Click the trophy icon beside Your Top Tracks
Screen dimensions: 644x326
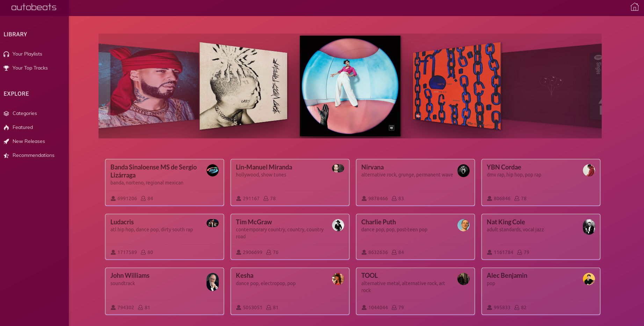[x=6, y=68]
